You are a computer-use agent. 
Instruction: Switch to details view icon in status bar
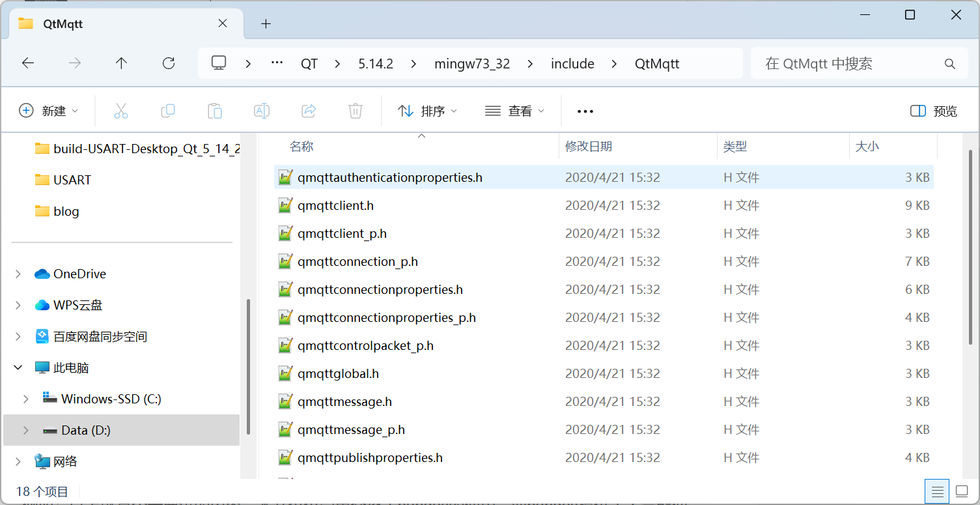(x=937, y=491)
